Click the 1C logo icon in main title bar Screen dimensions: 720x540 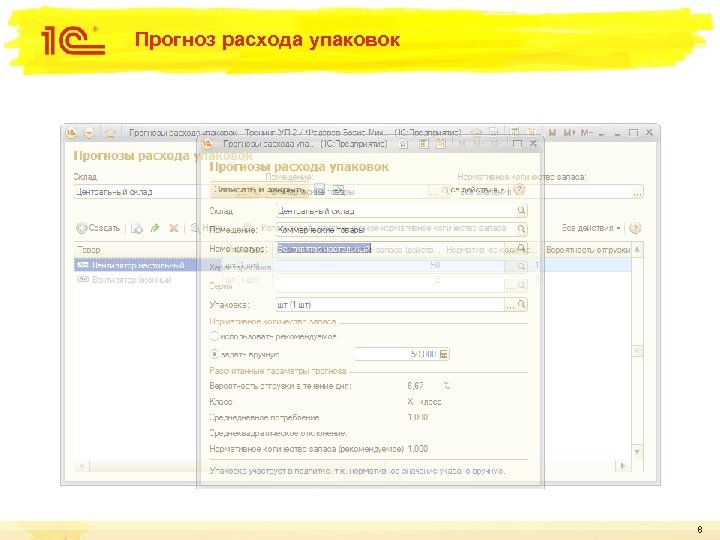pyautogui.click(x=71, y=133)
